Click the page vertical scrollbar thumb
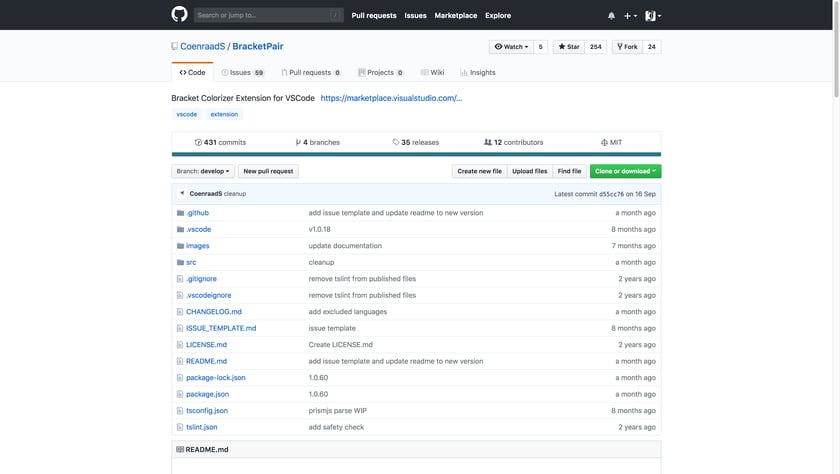This screenshot has width=840, height=474. coord(836,49)
